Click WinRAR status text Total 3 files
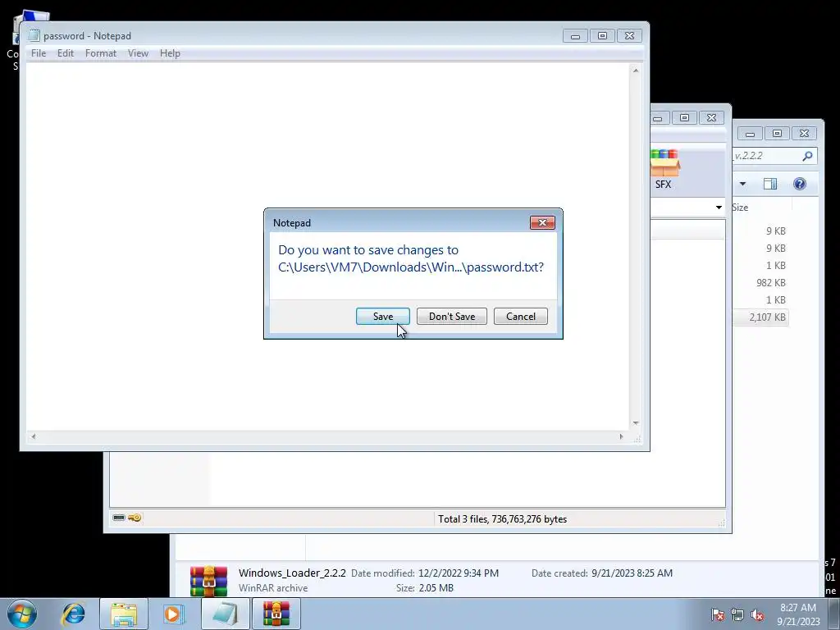Image resolution: width=840 pixels, height=630 pixels. [x=502, y=518]
